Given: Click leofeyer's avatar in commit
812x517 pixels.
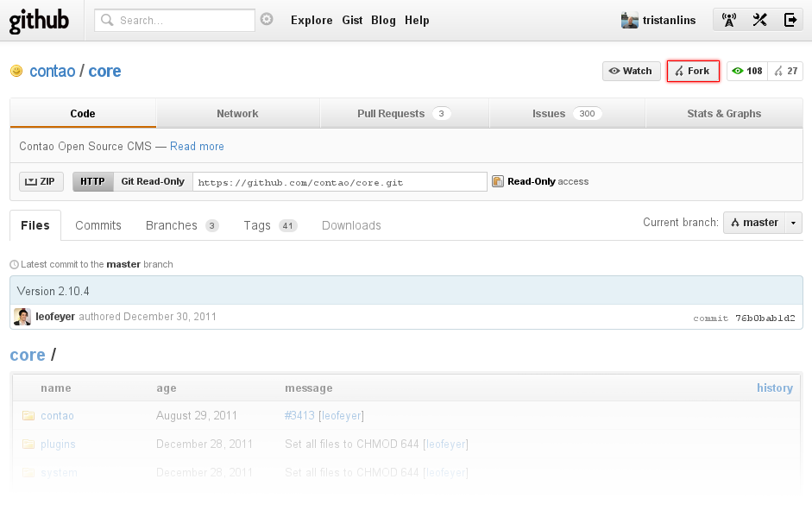Looking at the screenshot, I should [22, 317].
